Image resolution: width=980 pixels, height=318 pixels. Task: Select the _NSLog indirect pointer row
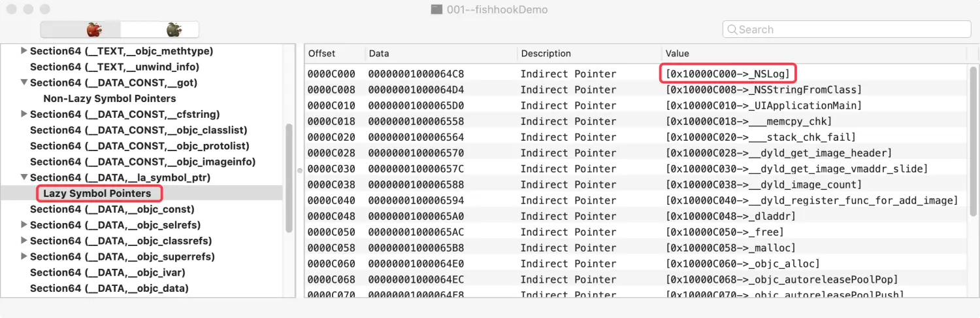588,74
